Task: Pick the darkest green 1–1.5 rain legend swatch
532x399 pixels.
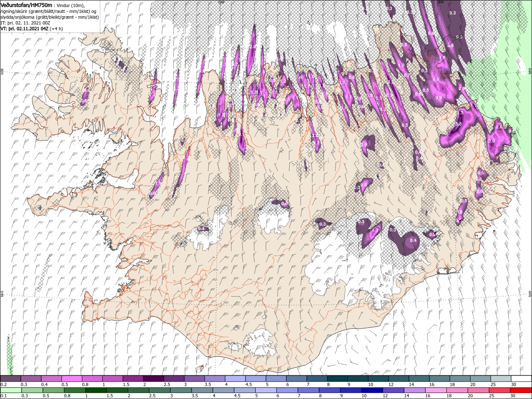Action: coord(96,390)
